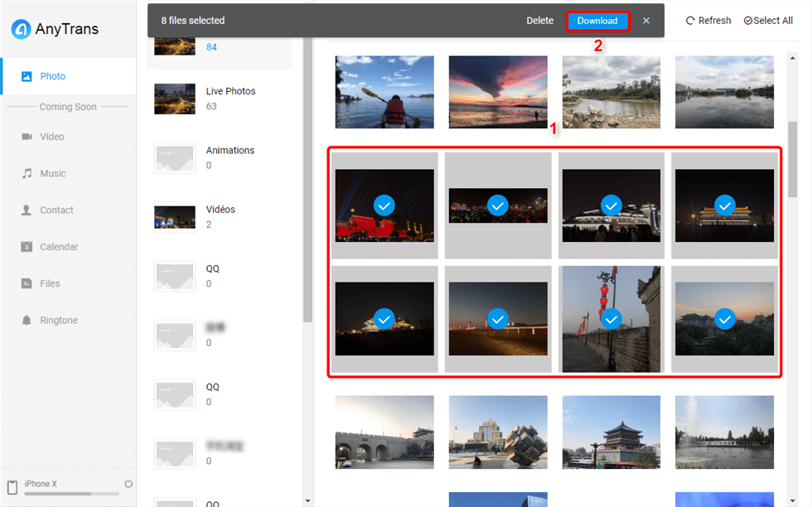Click the photo grid scrollbar up arrow
This screenshot has height=507, width=812.
pos(792,58)
